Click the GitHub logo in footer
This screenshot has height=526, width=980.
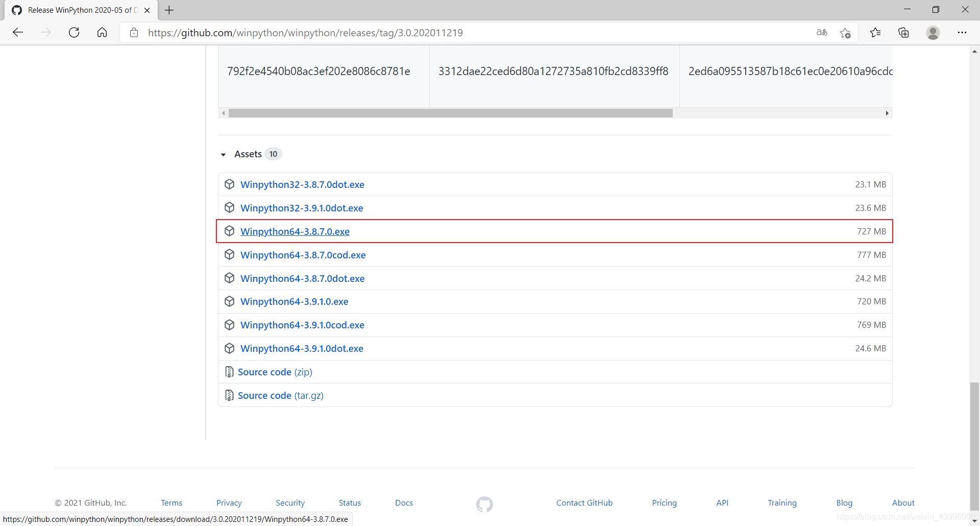click(x=484, y=505)
